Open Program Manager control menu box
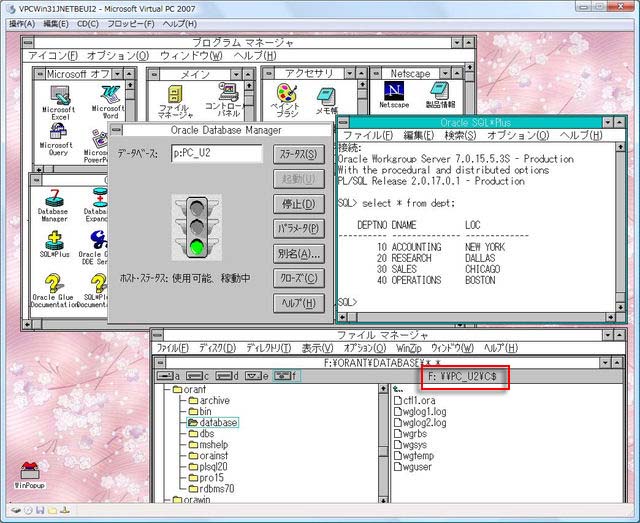The image size is (640, 523). coord(28,42)
